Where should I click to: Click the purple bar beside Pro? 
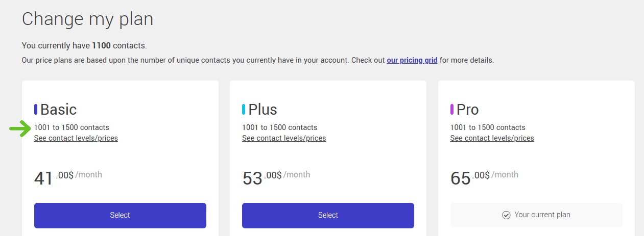[452, 109]
